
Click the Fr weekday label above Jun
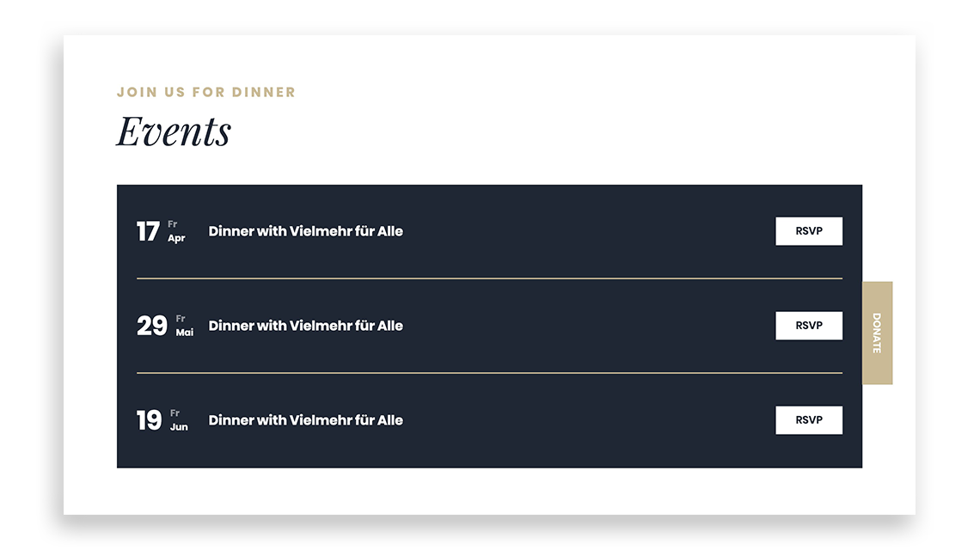[x=175, y=413]
